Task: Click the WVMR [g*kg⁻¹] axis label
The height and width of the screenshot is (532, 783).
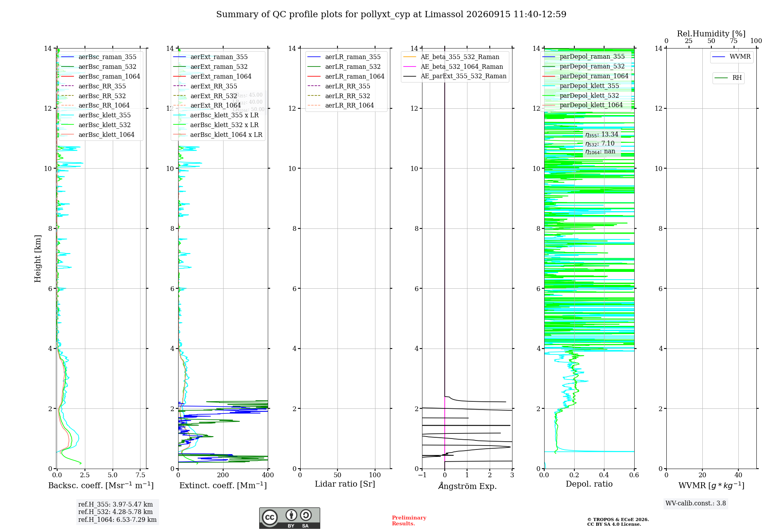Action: click(711, 485)
